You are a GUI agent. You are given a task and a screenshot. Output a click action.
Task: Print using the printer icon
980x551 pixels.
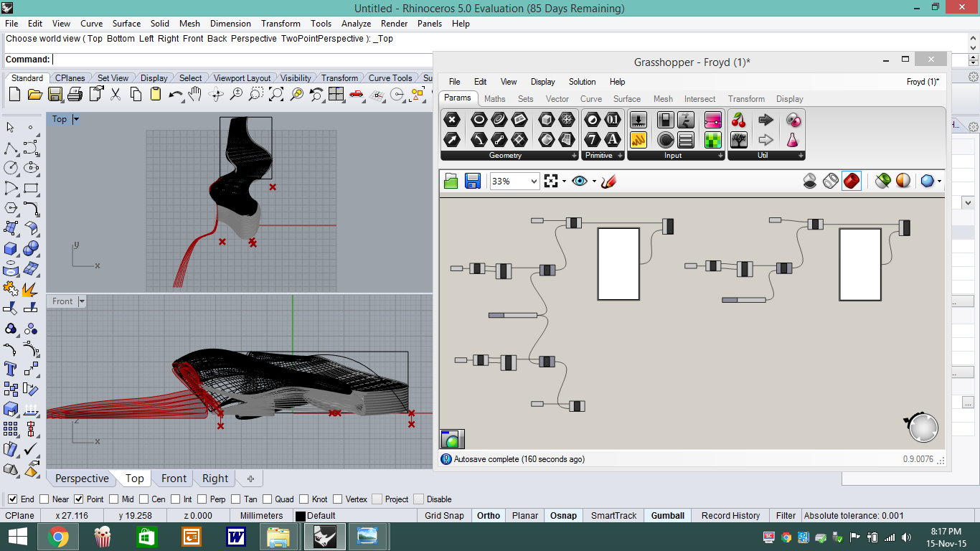coord(75,94)
